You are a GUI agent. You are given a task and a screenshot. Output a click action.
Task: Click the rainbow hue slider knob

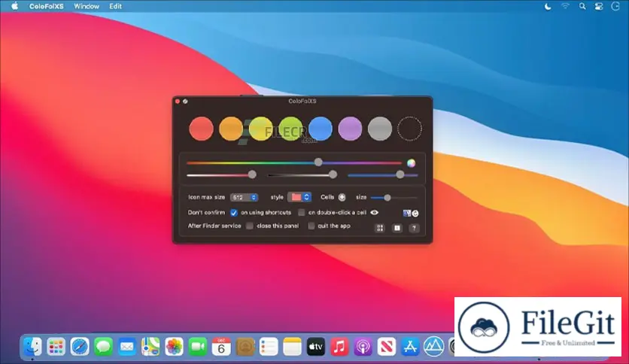(318, 162)
